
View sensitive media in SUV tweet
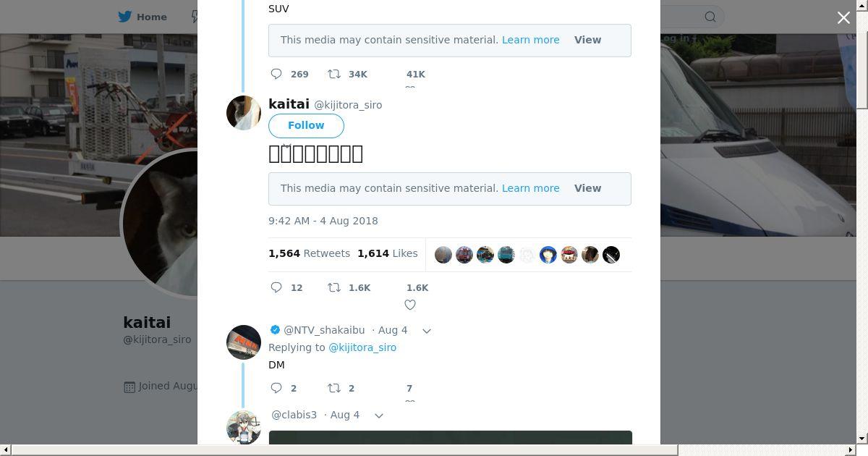click(587, 40)
